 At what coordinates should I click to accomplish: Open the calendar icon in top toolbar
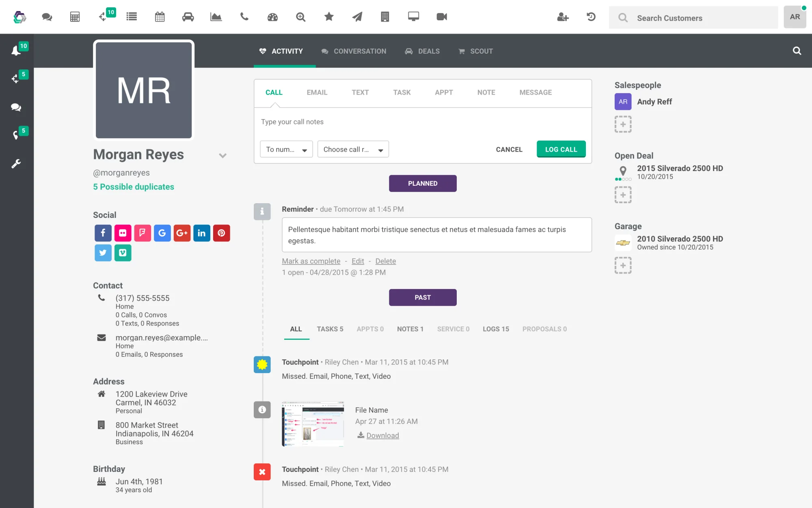(160, 17)
